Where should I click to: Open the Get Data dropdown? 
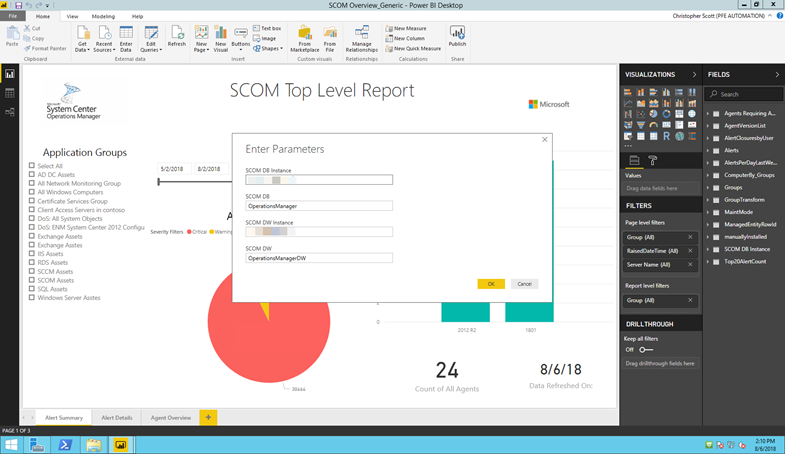[82, 39]
